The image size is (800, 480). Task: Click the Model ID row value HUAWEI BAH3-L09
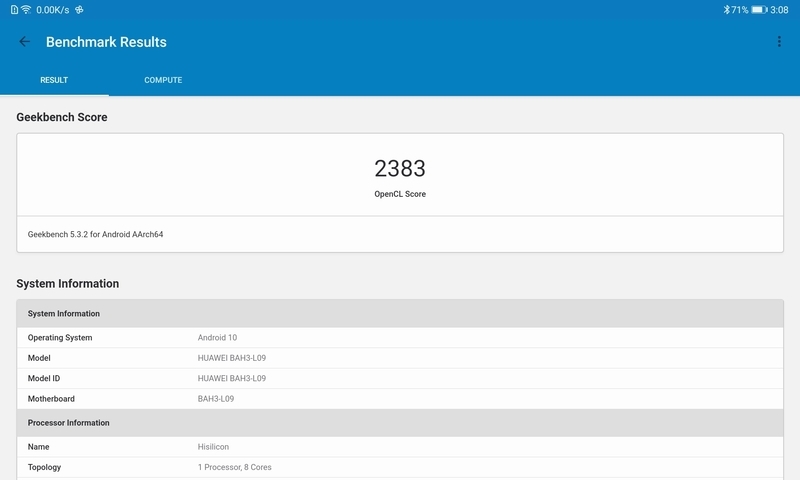232,378
